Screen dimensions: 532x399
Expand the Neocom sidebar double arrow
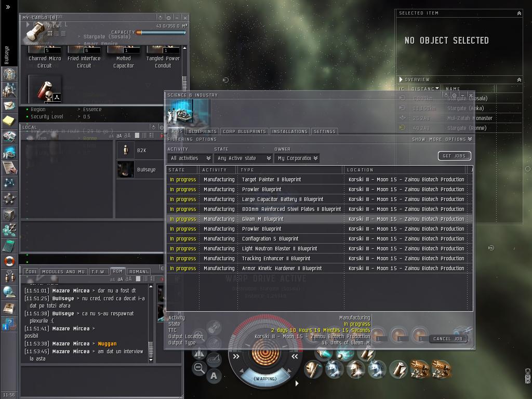pyautogui.click(x=8, y=7)
